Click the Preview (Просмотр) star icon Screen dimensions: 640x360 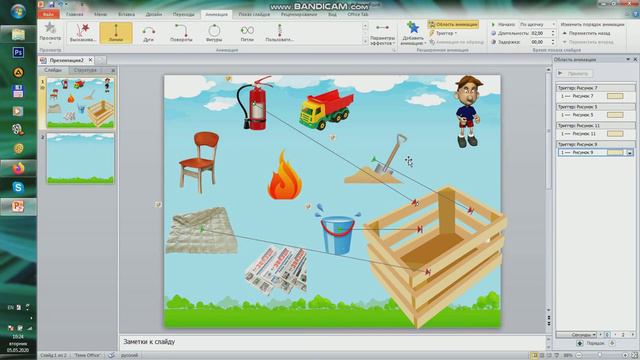(50, 29)
